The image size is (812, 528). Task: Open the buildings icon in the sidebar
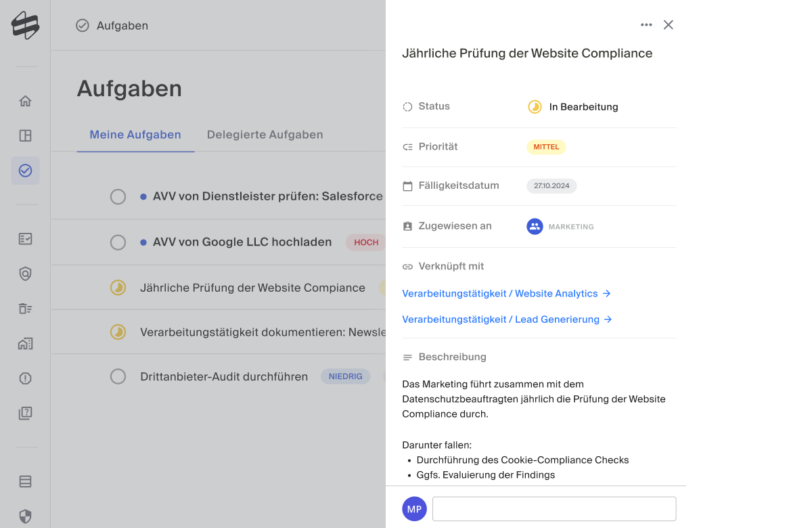click(x=25, y=343)
